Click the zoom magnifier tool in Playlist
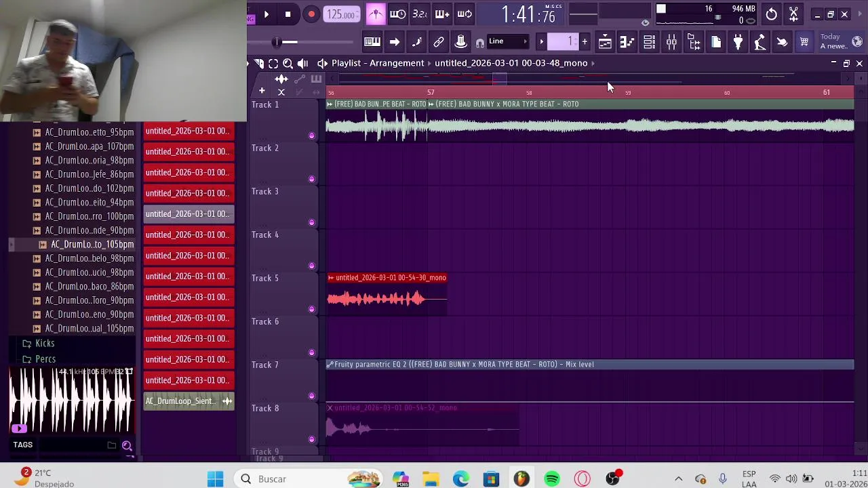The image size is (868, 488). [x=288, y=63]
